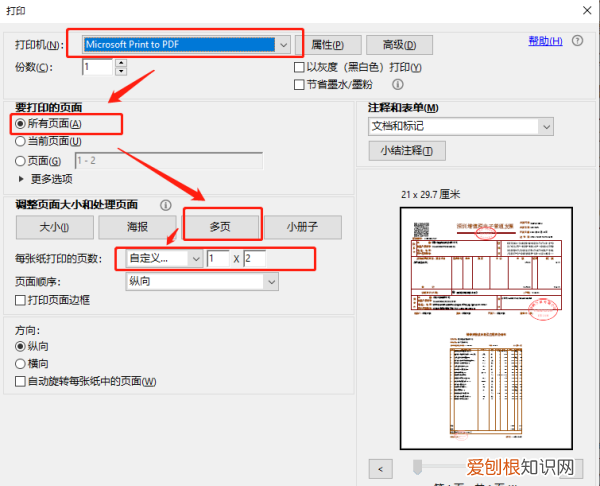Switch to 大小 sizing option
This screenshot has width=600, height=486.
click(x=55, y=227)
